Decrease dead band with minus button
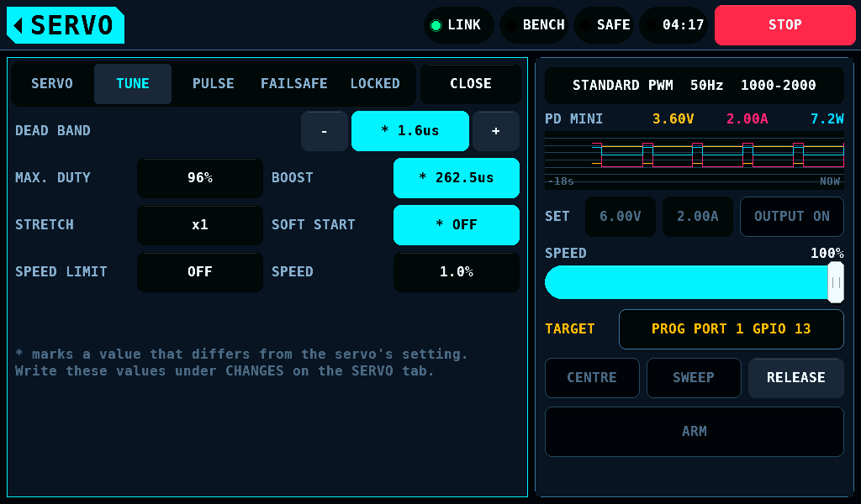861x504 pixels. click(325, 131)
